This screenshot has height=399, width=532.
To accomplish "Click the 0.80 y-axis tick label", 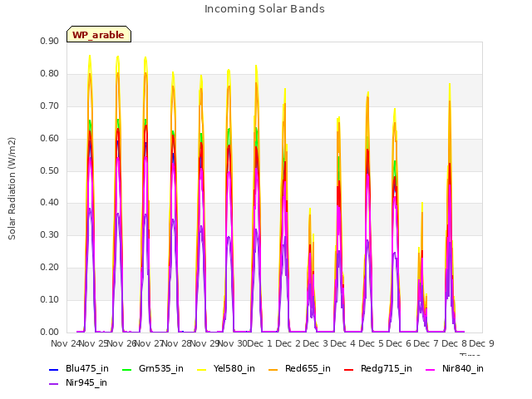I will [x=50, y=74].
